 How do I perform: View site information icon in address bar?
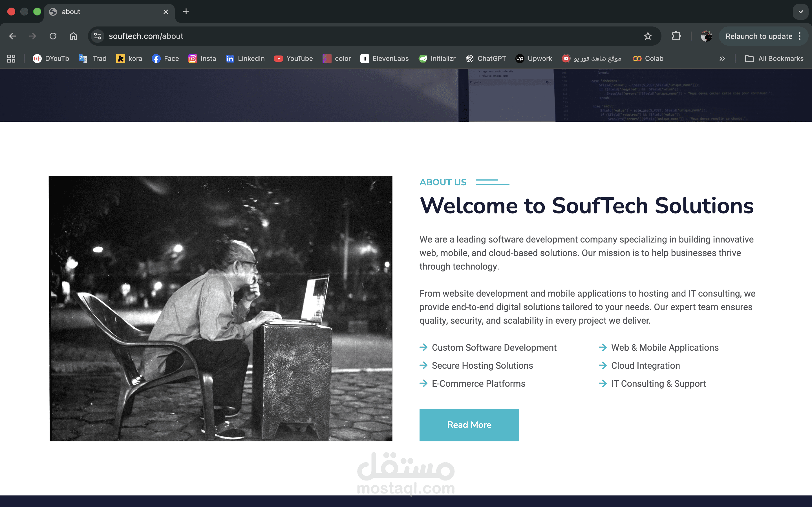click(98, 36)
